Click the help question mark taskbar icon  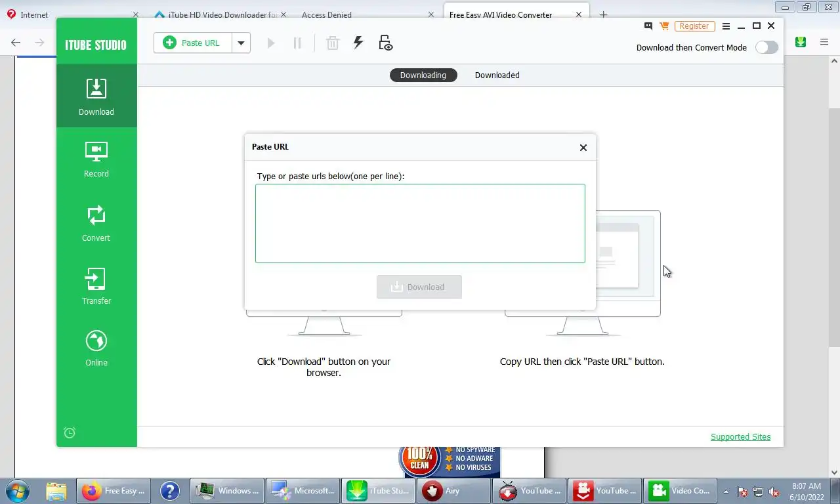(x=170, y=490)
